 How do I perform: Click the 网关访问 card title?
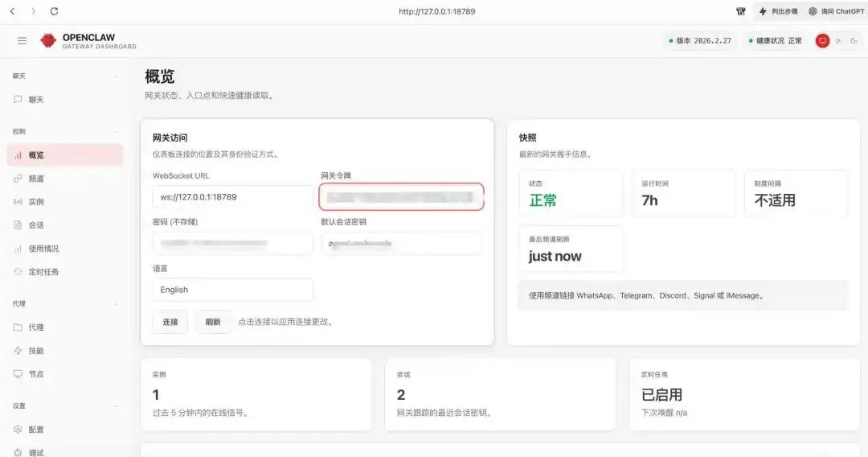point(170,138)
